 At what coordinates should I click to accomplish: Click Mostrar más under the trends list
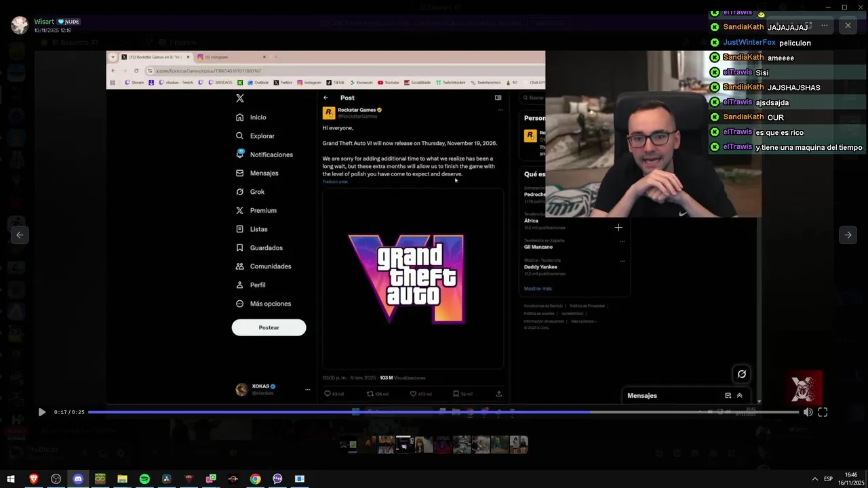pos(538,289)
